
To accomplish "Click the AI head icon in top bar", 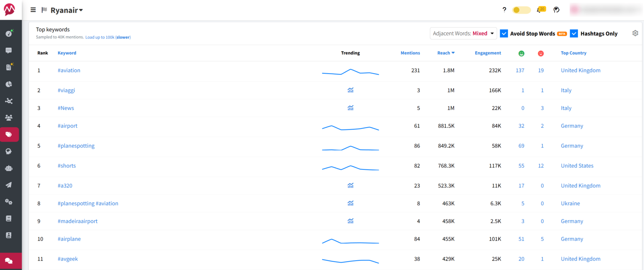I will (x=556, y=9).
